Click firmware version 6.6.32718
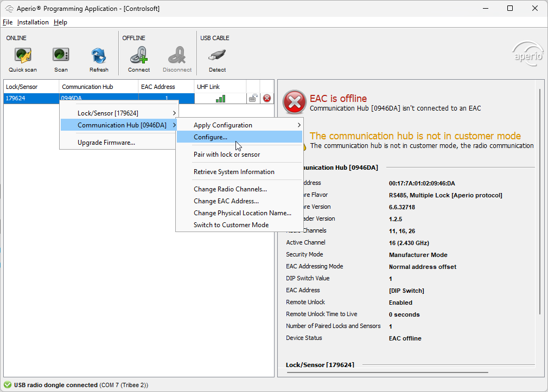This screenshot has width=548, height=392. pyautogui.click(x=402, y=207)
